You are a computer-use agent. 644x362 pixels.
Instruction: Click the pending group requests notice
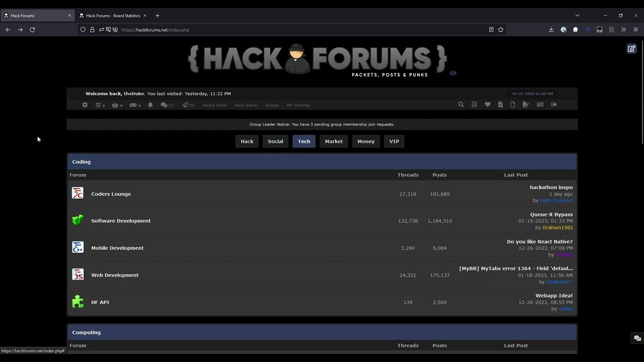point(322,124)
